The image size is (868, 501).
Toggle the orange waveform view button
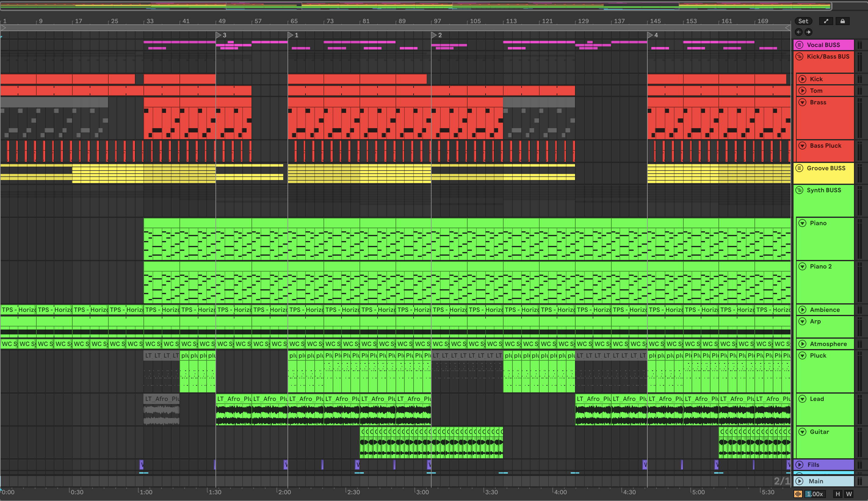tap(798, 494)
